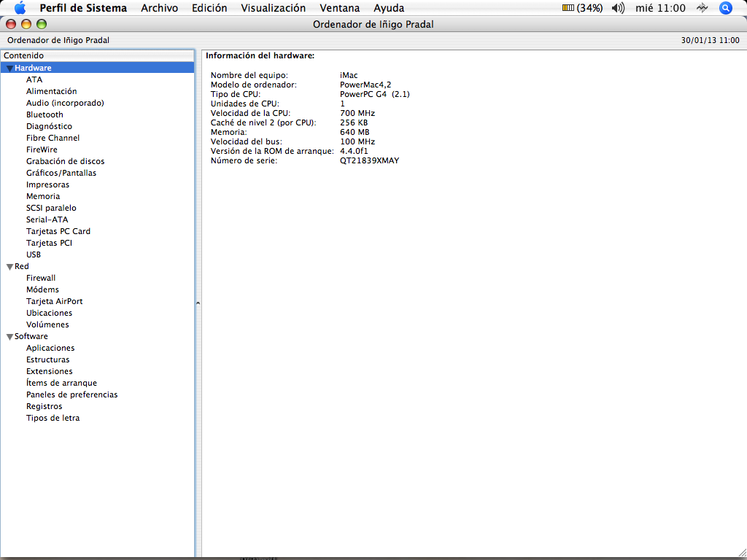Select Tarjetas PC Card item
This screenshot has width=747, height=560.
[x=58, y=231]
